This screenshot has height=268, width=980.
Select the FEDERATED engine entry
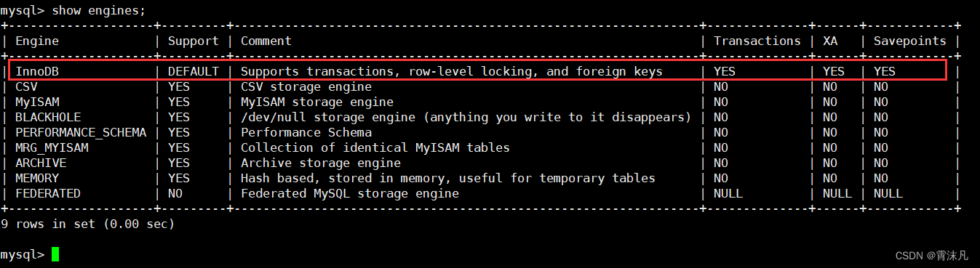pos(47,193)
